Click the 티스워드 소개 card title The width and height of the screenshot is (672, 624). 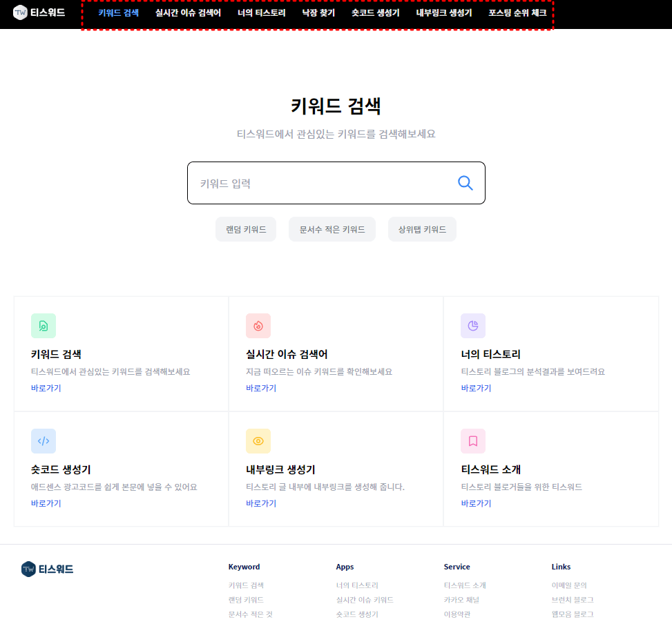point(491,469)
